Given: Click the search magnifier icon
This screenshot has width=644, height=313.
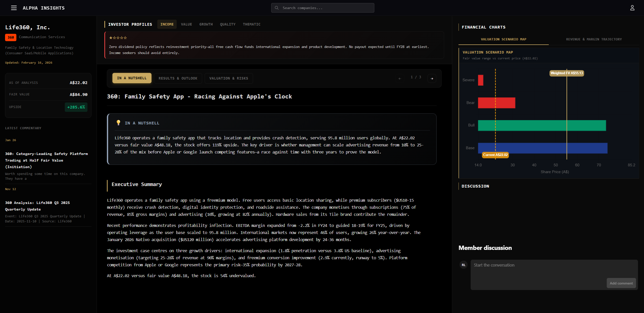Looking at the screenshot, I should 277,8.
